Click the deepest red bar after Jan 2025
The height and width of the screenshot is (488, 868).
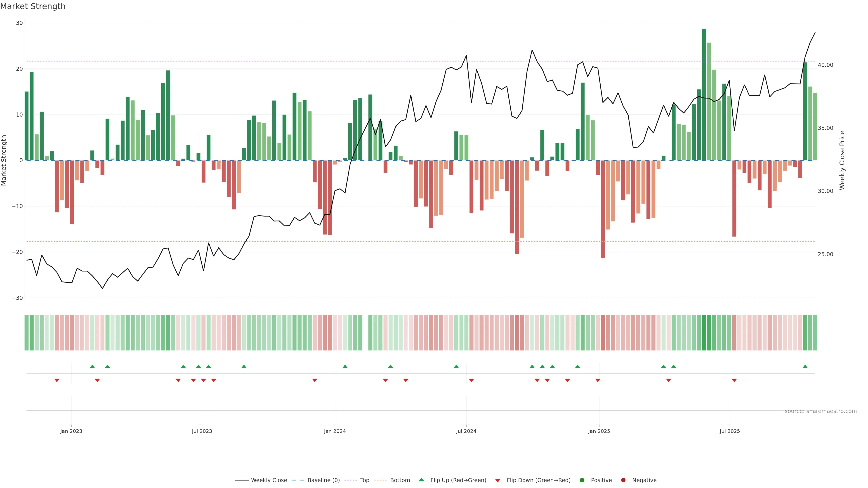[603, 209]
